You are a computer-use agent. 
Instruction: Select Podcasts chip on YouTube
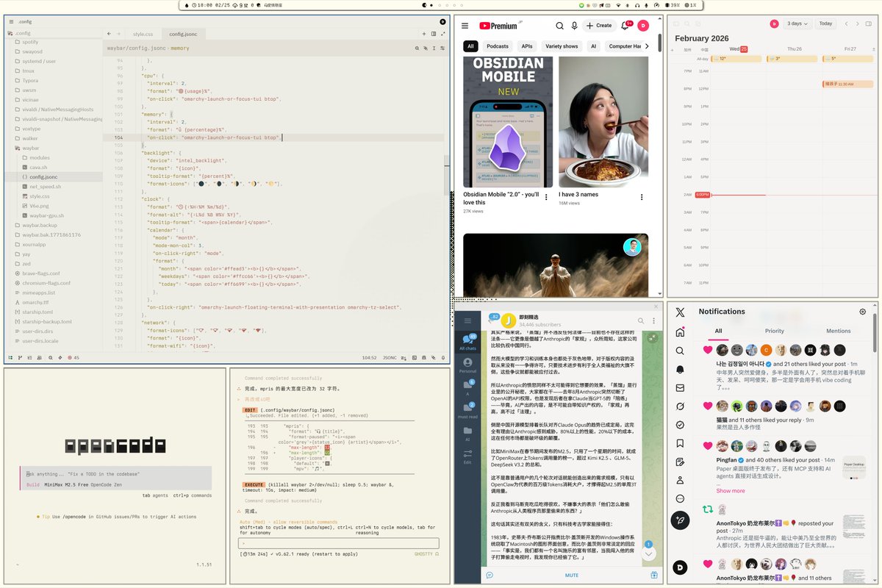click(498, 46)
